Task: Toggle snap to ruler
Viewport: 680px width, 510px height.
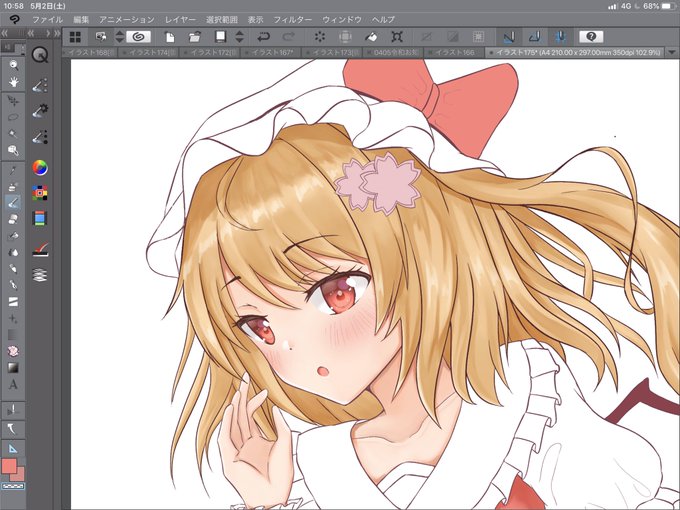Action: (x=509, y=37)
